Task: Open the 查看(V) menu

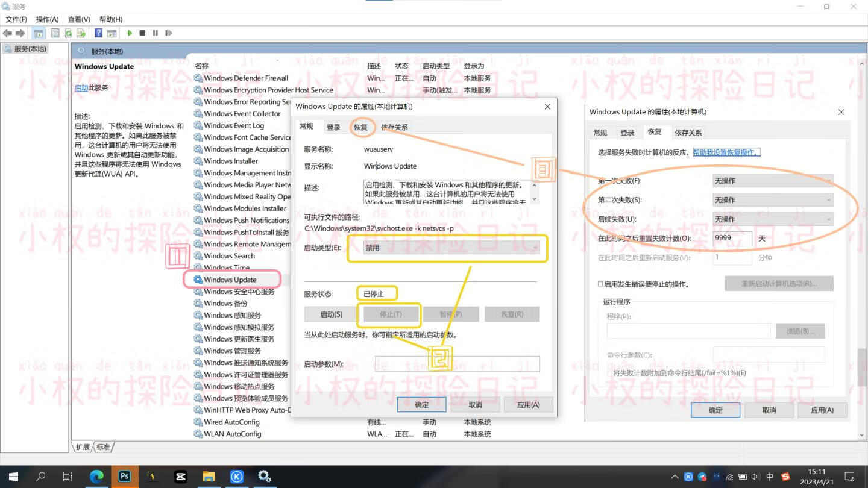Action: pyautogui.click(x=79, y=19)
